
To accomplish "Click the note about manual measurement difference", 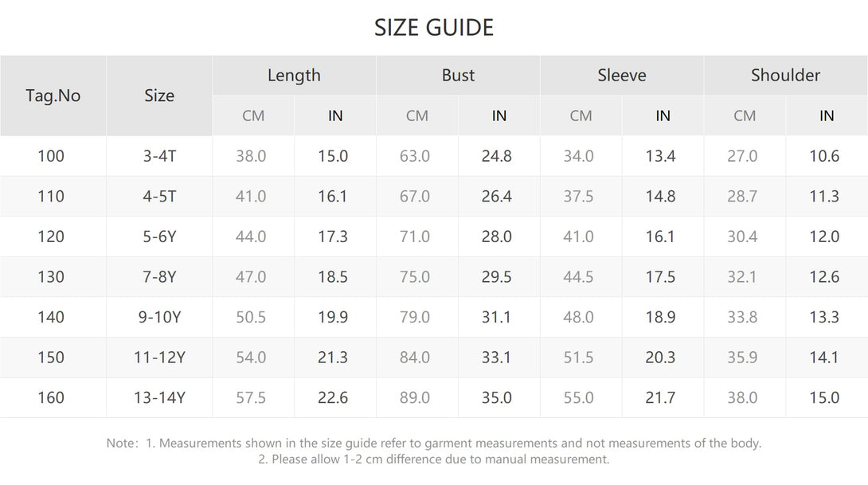I will [x=433, y=459].
